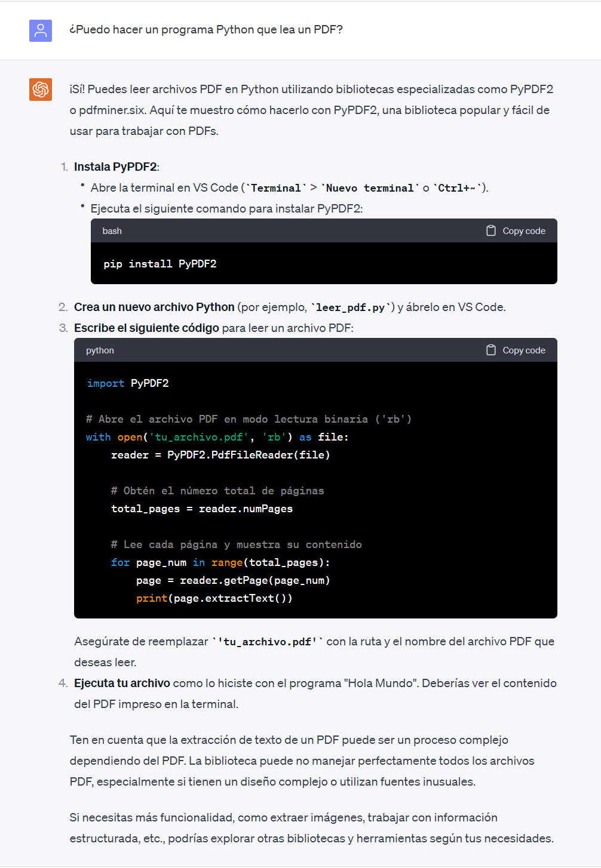Click the clipboard icon in python block

pos(491,350)
